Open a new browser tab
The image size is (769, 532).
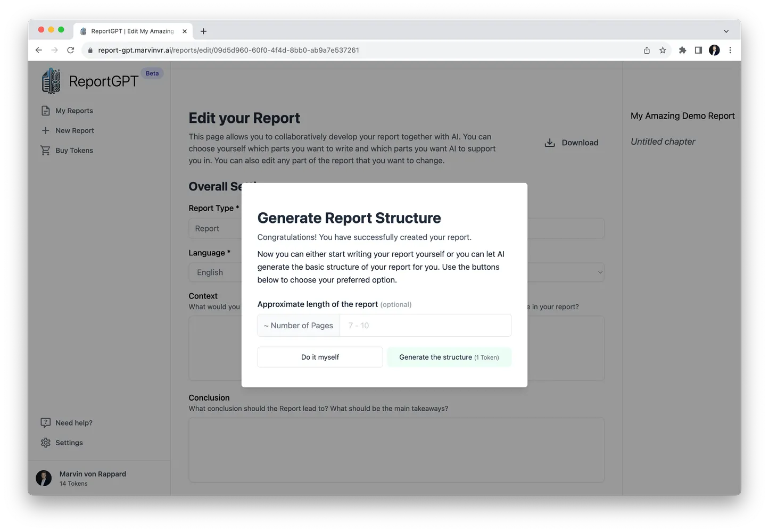203,31
